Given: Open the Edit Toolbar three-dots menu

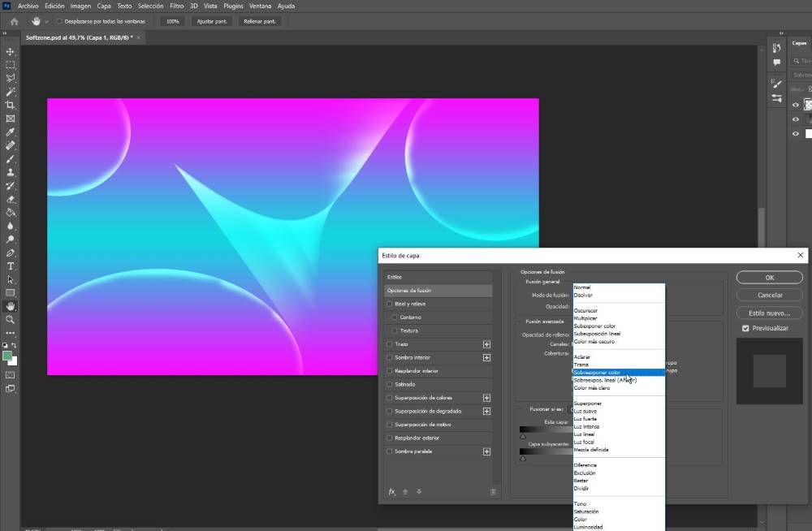Looking at the screenshot, I should point(10,333).
